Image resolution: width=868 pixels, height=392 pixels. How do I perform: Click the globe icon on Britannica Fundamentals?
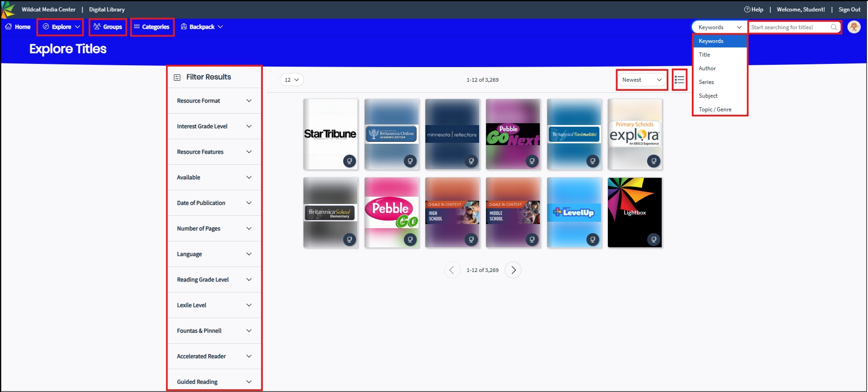pos(593,161)
